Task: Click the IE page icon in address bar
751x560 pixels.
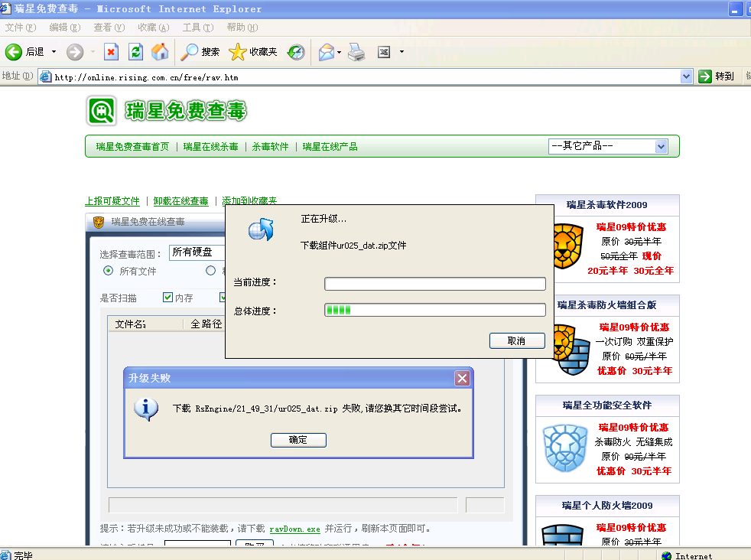Action: click(45, 77)
